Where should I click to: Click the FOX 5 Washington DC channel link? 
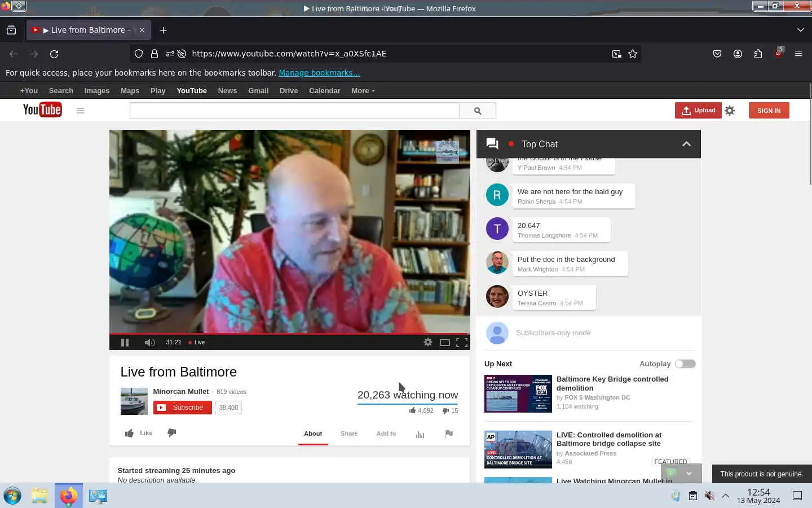coord(597,397)
